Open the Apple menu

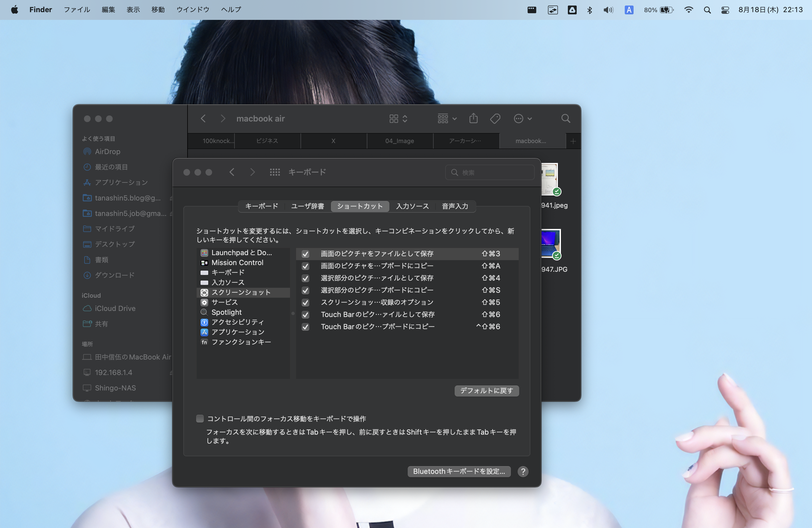(14, 10)
